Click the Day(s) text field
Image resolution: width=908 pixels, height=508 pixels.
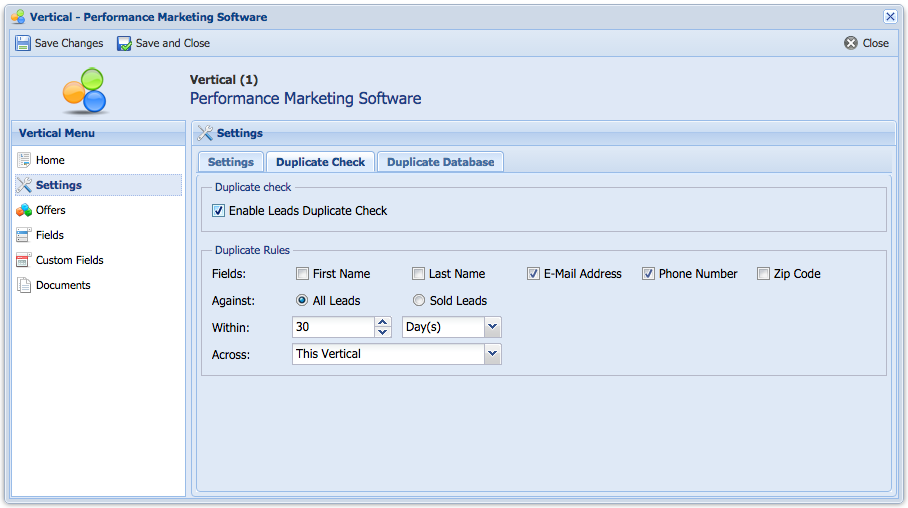(x=443, y=327)
